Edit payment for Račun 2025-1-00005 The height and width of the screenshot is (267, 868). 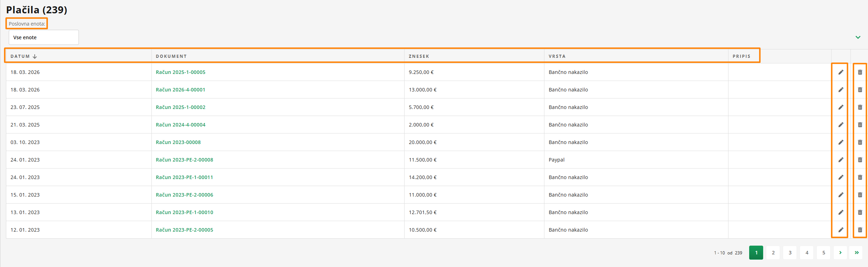[x=841, y=72]
